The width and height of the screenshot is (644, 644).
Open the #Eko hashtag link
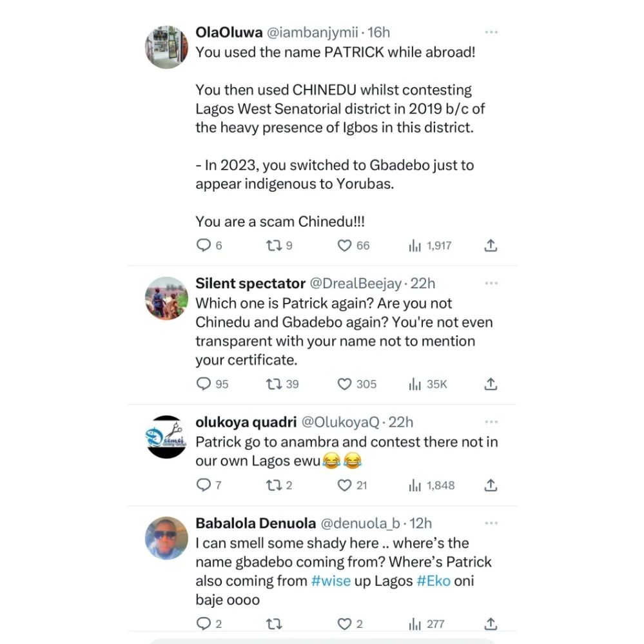[433, 581]
